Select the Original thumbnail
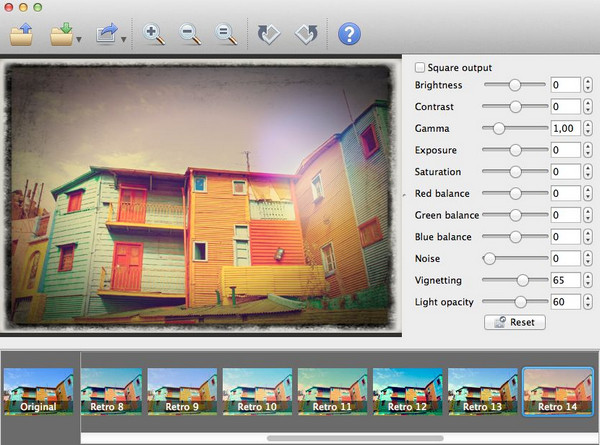 pos(39,391)
